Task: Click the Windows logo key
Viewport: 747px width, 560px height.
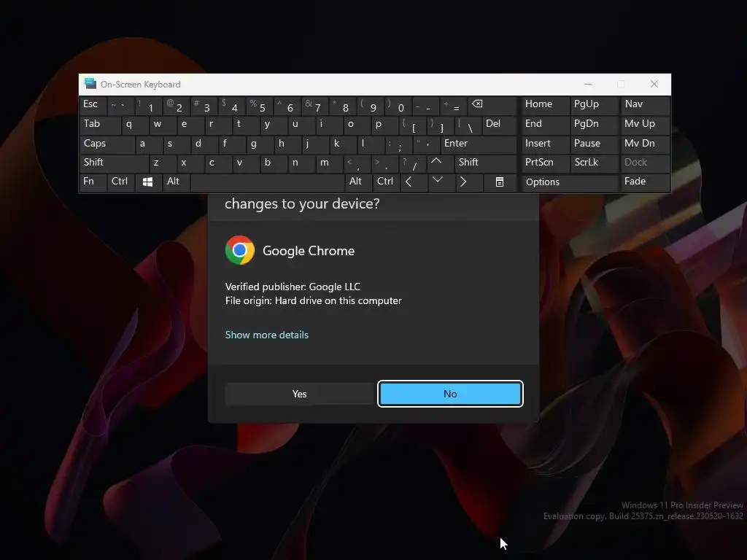Action: 147,182
